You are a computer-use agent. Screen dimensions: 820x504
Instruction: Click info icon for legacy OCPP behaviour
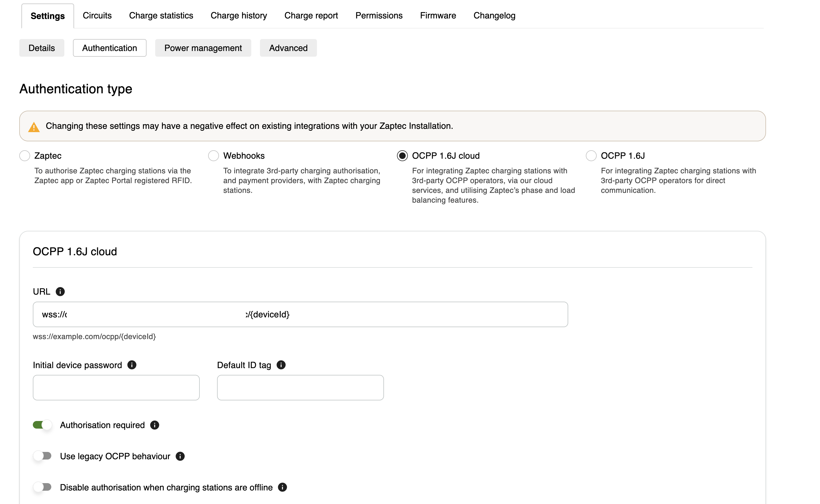180,456
